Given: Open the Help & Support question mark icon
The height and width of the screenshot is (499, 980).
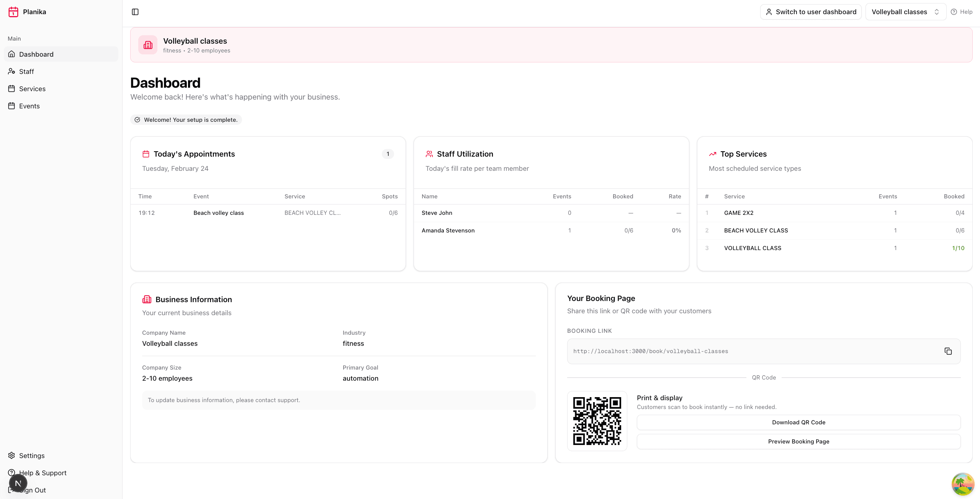Looking at the screenshot, I should (12, 473).
